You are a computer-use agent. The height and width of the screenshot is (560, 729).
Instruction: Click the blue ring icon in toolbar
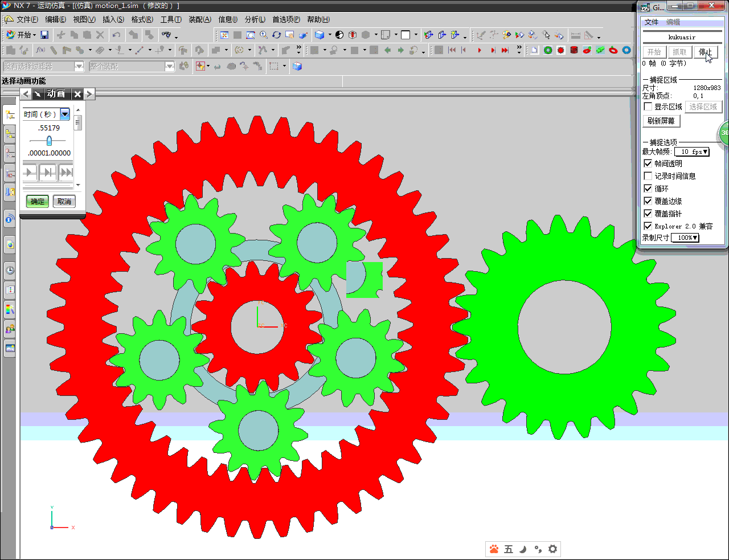click(626, 50)
